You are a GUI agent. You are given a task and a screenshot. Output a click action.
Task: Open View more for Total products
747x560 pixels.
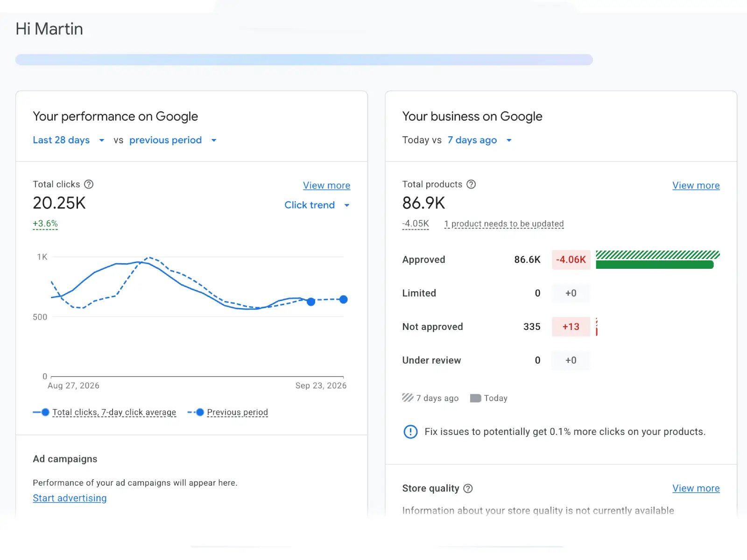pos(696,185)
